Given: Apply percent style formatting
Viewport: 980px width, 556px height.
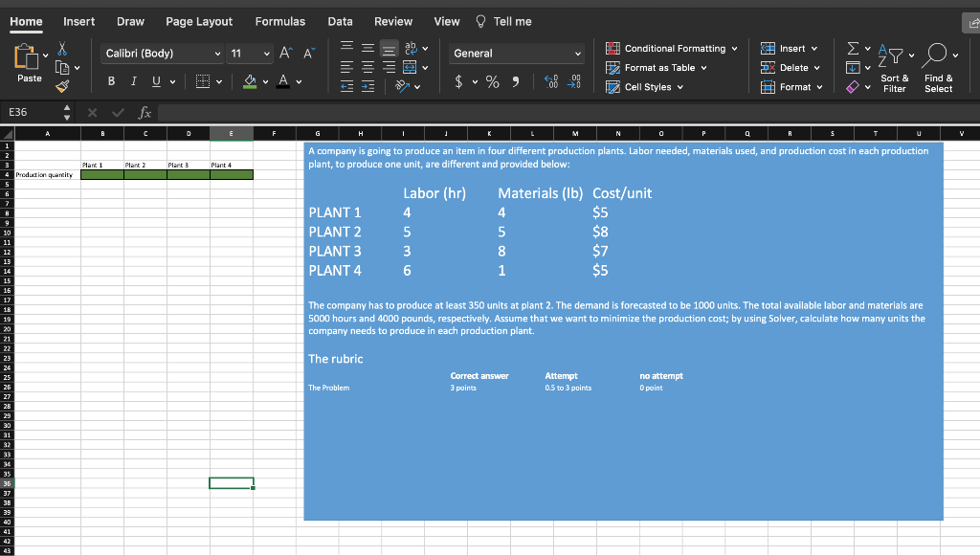Looking at the screenshot, I should 491,83.
